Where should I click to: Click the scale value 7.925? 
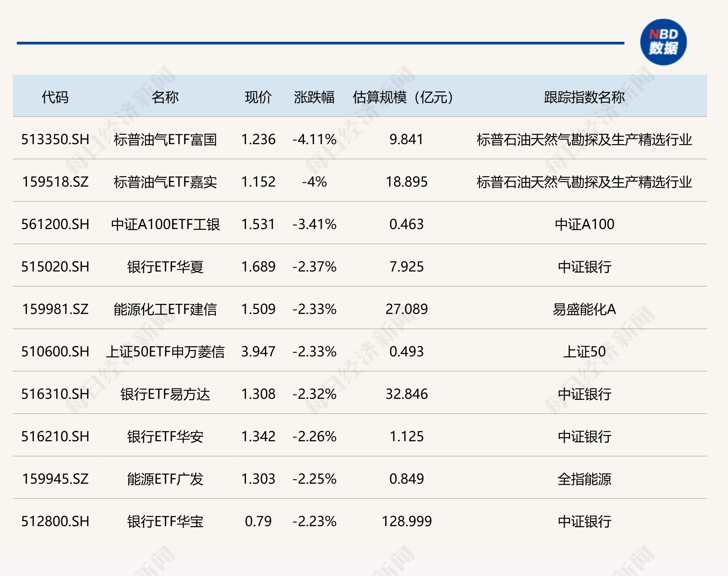[406, 267]
